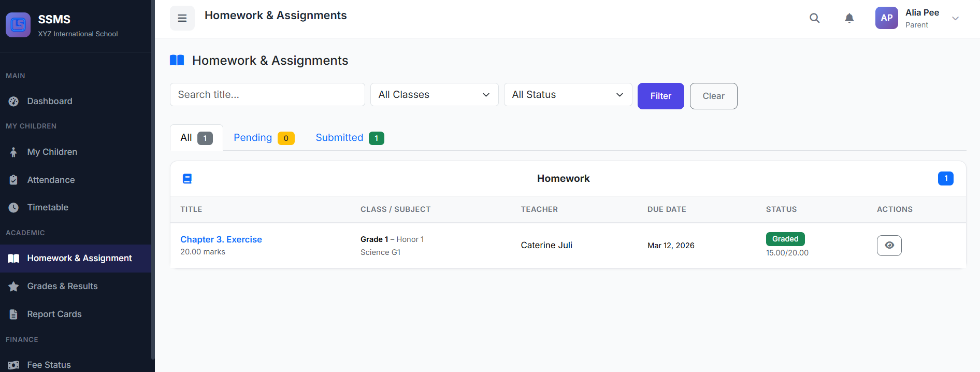980x372 pixels.
Task: Open the All Status dropdown
Action: point(568,95)
